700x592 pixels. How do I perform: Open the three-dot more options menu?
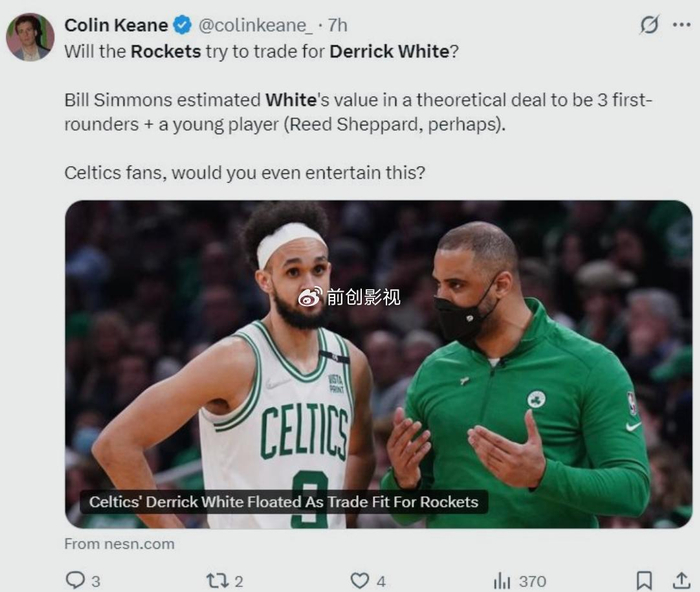coord(682,25)
